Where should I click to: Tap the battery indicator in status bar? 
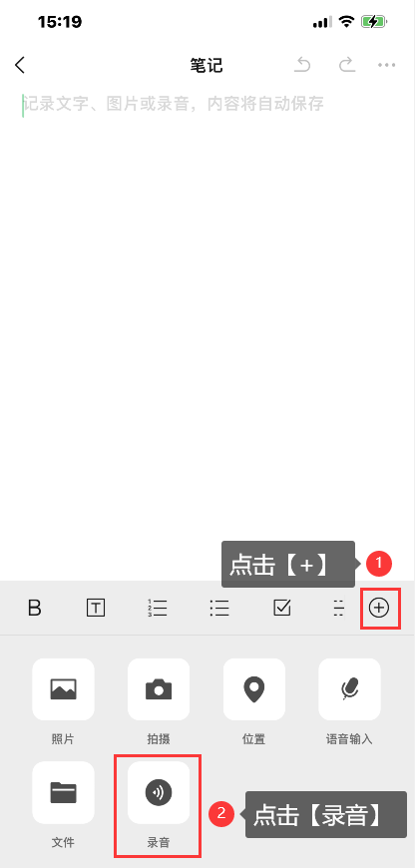[x=375, y=22]
